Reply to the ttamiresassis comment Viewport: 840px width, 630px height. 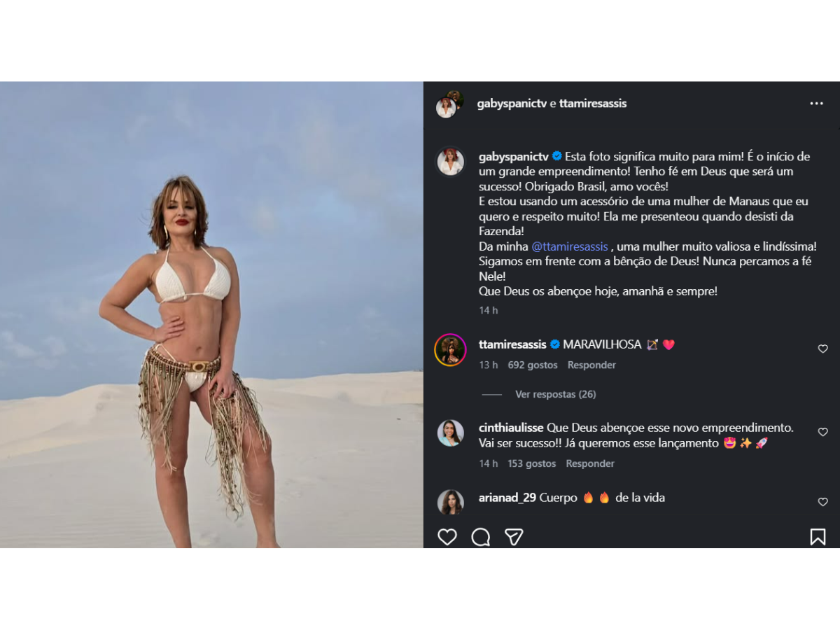[x=591, y=365]
